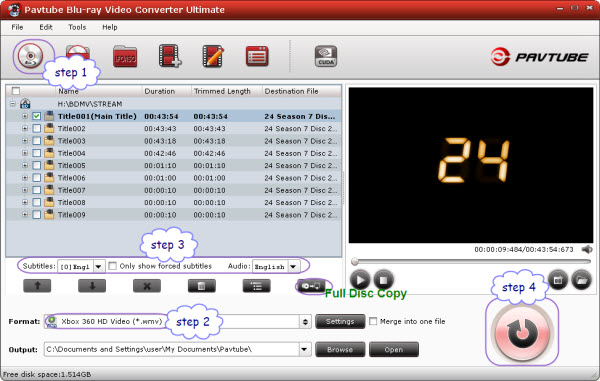Open the video editor pencil icon

(x=213, y=56)
